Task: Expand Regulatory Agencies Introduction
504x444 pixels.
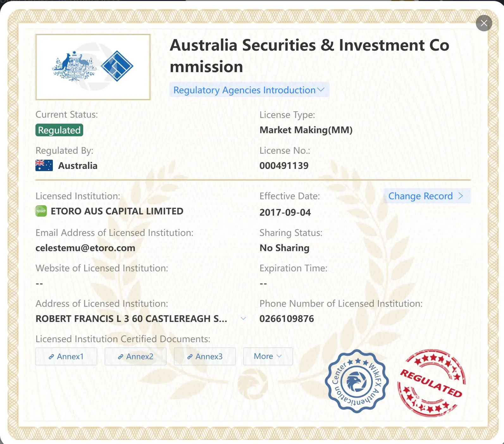Action: [x=249, y=90]
